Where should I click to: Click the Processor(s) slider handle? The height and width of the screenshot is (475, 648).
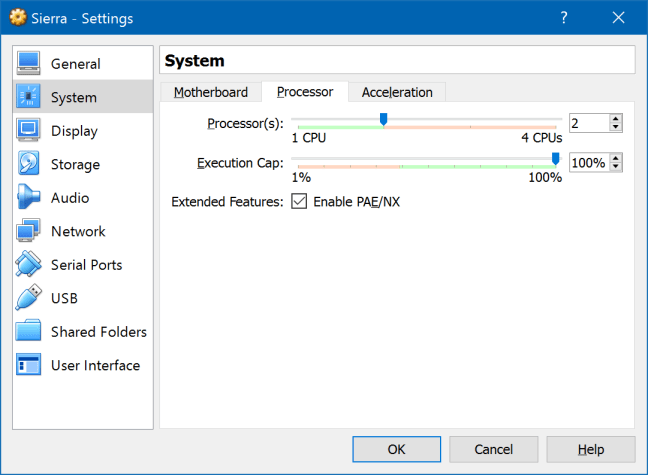[x=383, y=119]
